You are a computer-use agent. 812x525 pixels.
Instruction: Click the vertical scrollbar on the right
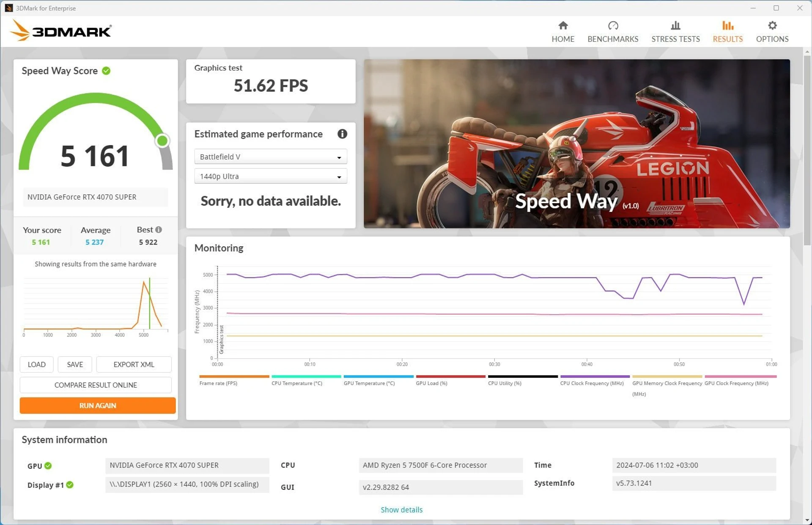pos(807,150)
